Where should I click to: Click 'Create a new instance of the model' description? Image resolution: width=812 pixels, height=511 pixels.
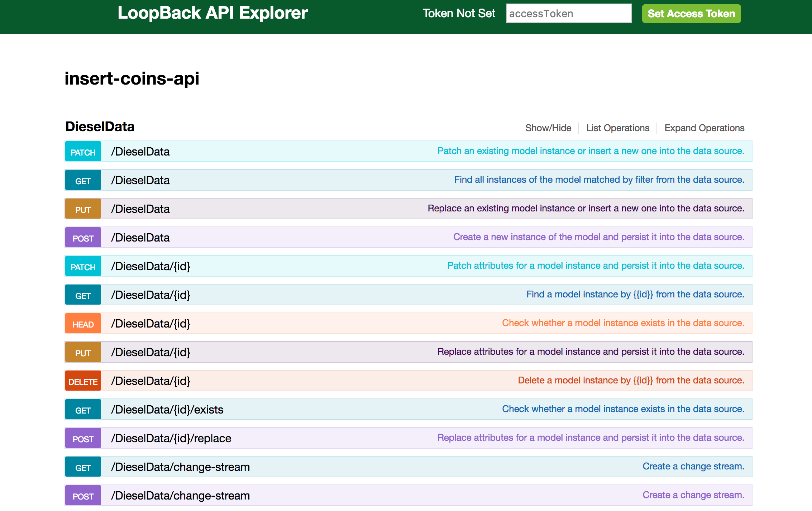598,237
